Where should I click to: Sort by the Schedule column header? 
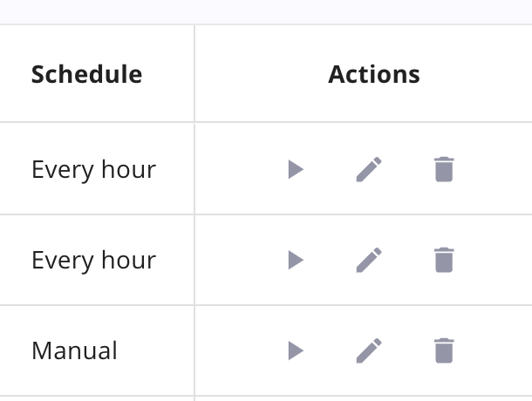(x=86, y=74)
